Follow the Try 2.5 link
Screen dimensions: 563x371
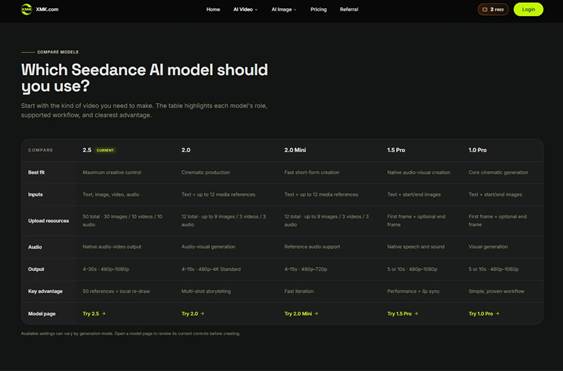pyautogui.click(x=94, y=314)
